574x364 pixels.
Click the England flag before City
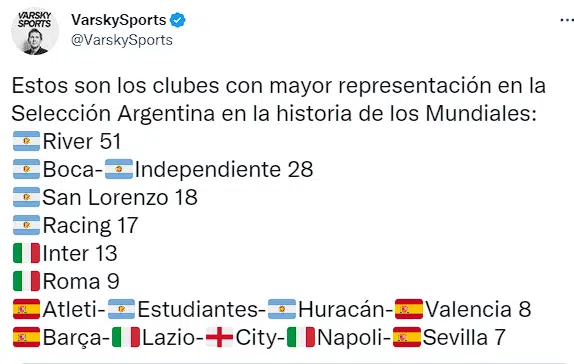pyautogui.click(x=219, y=337)
